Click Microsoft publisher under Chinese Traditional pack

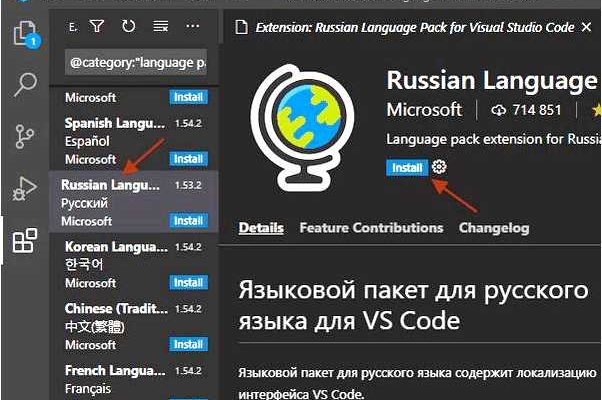pos(90,345)
